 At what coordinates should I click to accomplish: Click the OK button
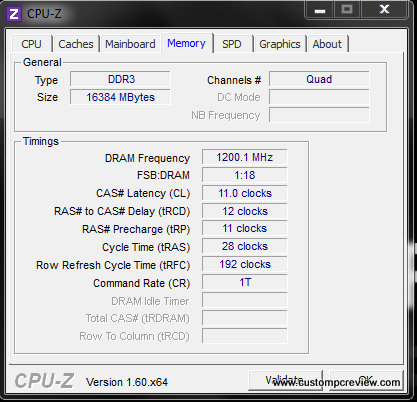[366, 380]
